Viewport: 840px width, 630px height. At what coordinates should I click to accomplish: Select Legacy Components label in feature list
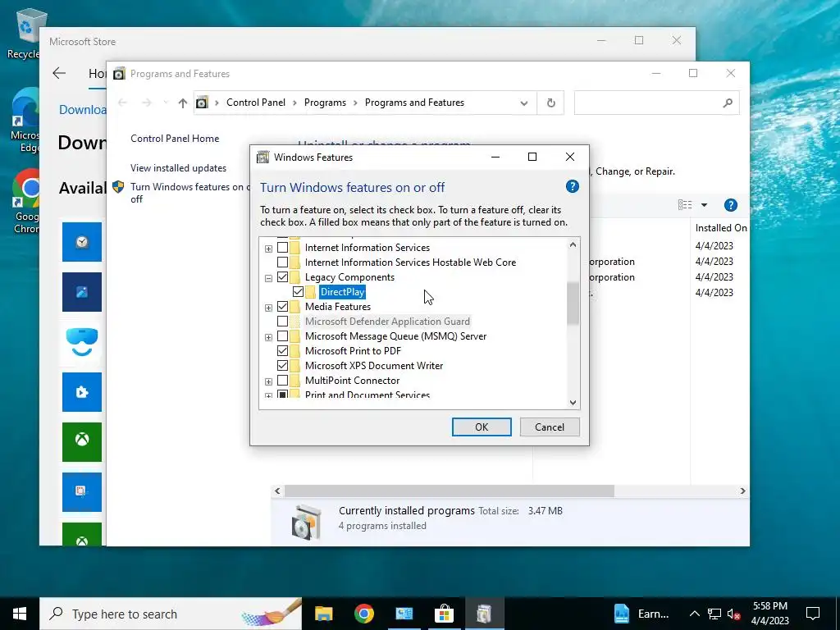pyautogui.click(x=349, y=277)
